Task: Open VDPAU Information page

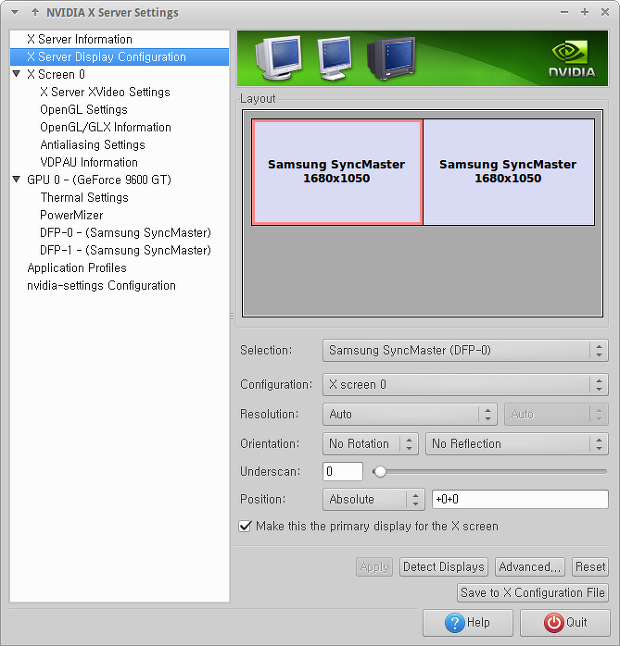Action: (89, 162)
